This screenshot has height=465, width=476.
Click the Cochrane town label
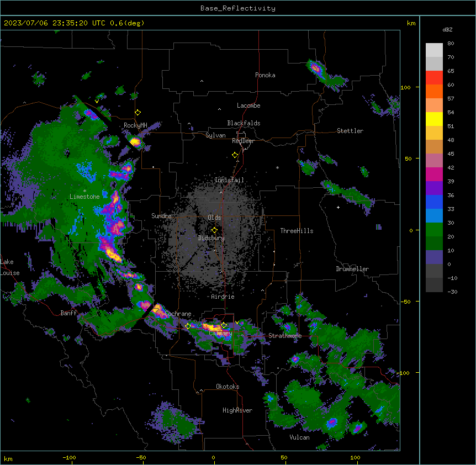pos(178,314)
